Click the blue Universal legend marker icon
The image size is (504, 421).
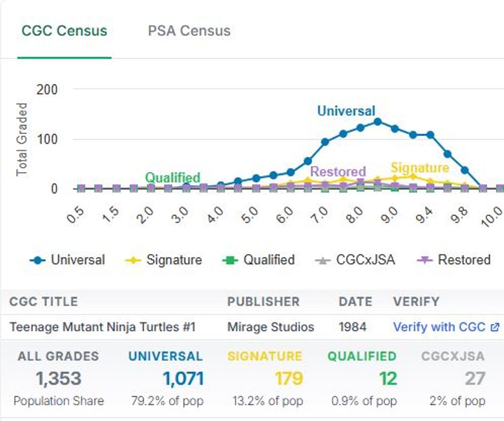click(x=38, y=260)
